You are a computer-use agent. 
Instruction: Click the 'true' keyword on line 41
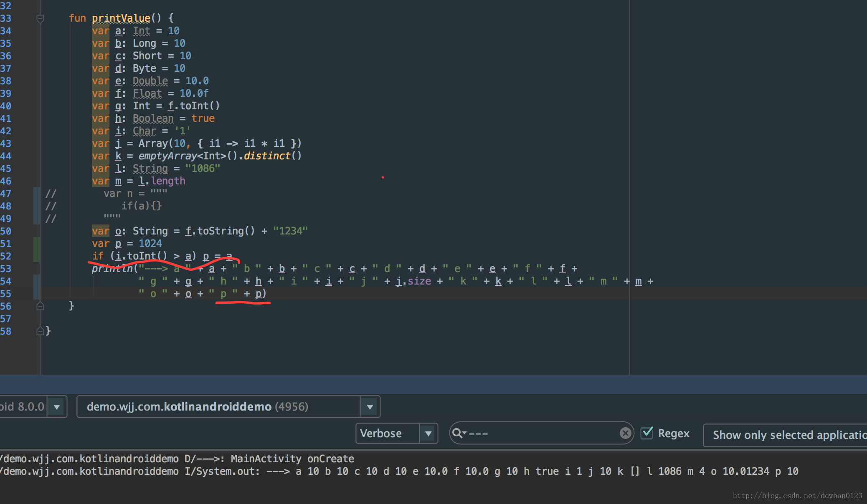[x=203, y=118]
